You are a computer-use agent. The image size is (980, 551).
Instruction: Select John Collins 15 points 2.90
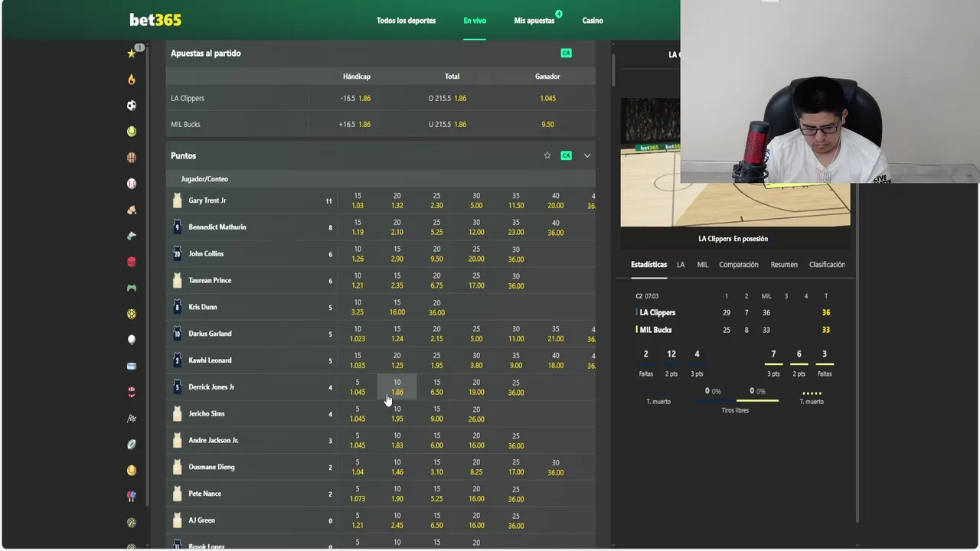pos(397,254)
